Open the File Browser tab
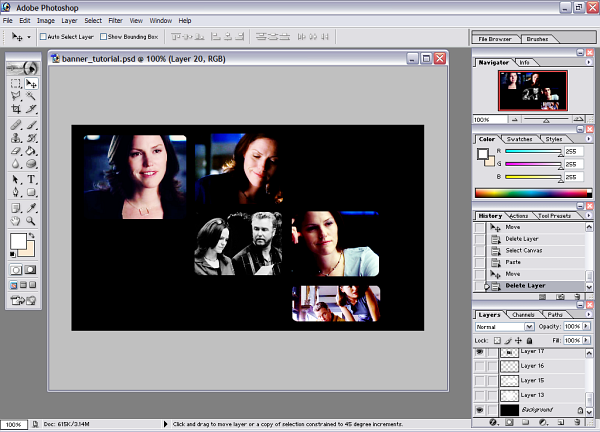Viewport: 600px width, 432px height. tap(495, 39)
